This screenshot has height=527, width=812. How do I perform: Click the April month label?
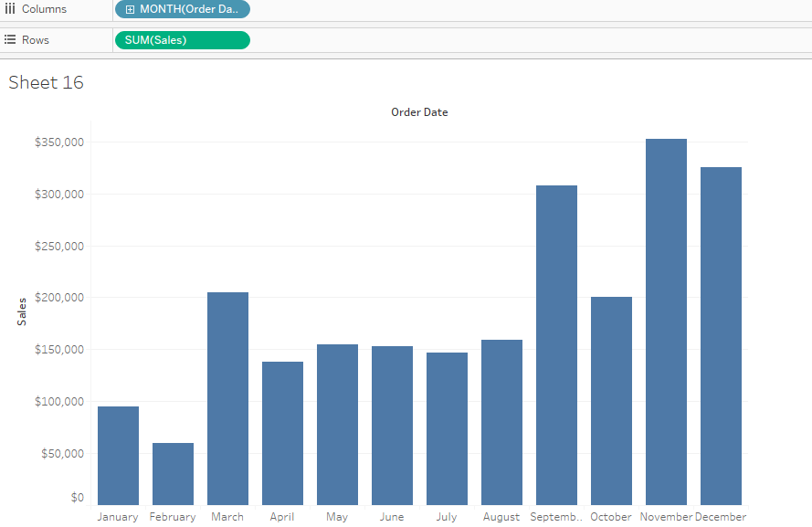coord(282,517)
